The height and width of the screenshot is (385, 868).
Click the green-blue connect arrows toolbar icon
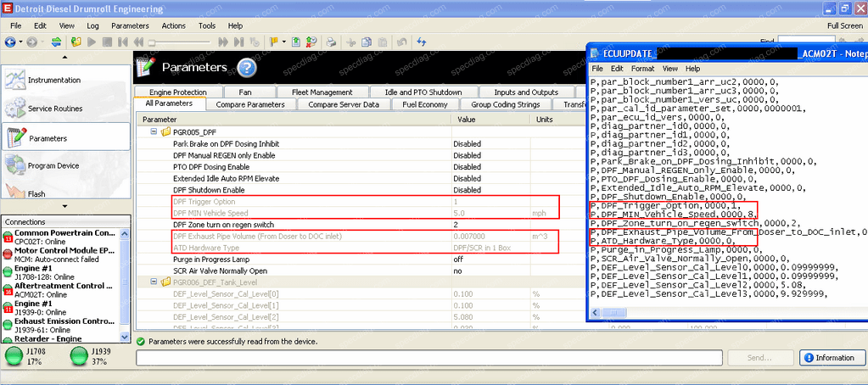(56, 42)
